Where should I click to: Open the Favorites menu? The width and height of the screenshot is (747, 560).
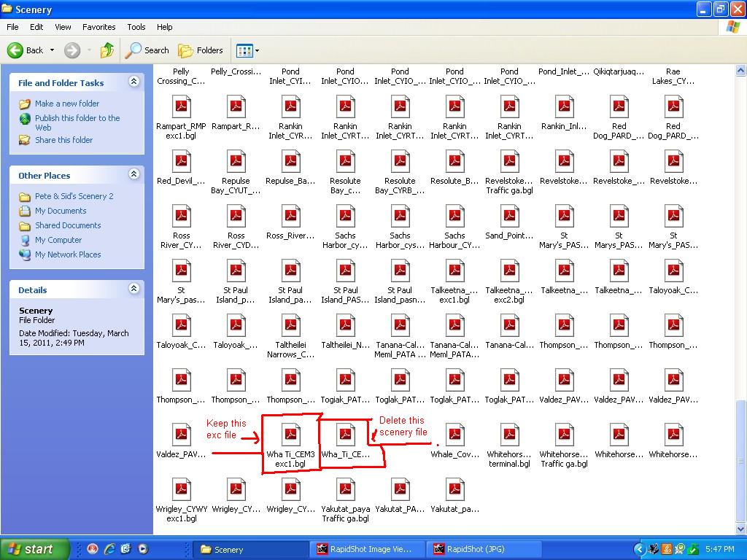click(x=98, y=27)
